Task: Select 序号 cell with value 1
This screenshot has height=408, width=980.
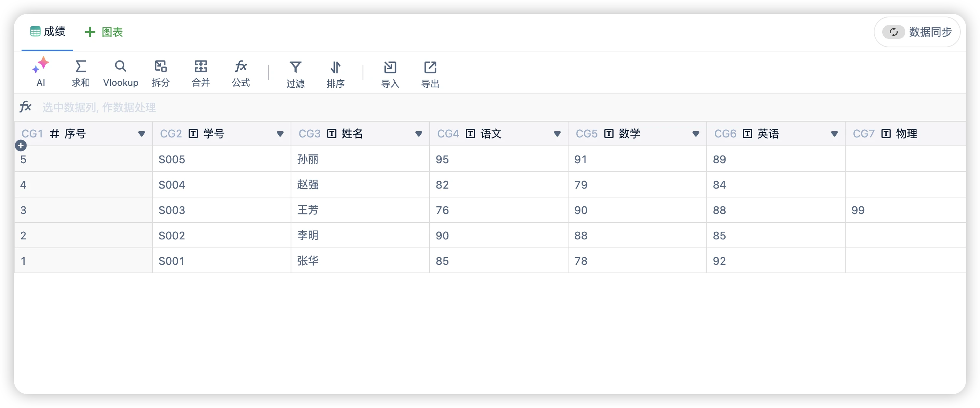Action: (83, 261)
